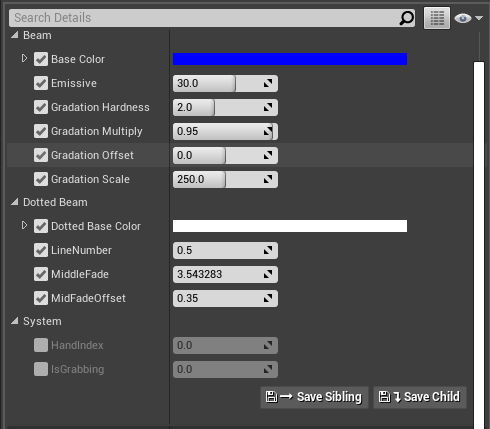Open the white Dotted Base Color swatch

290,226
